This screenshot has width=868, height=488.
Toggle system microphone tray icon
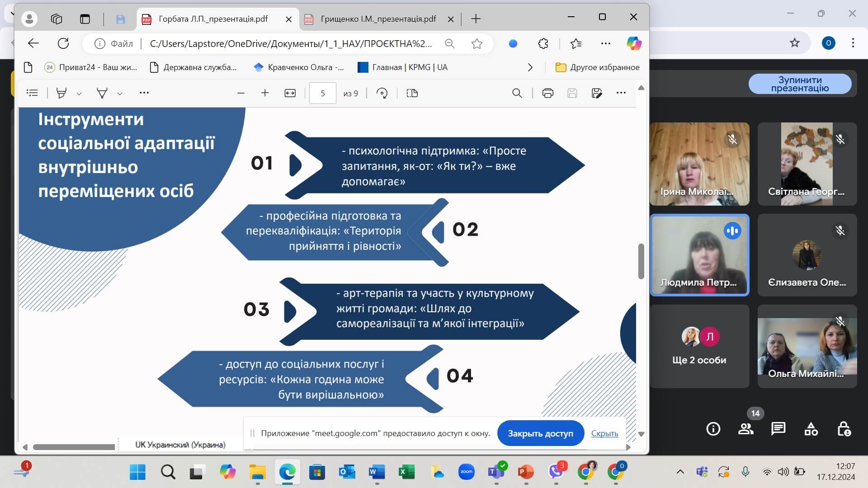point(745,472)
